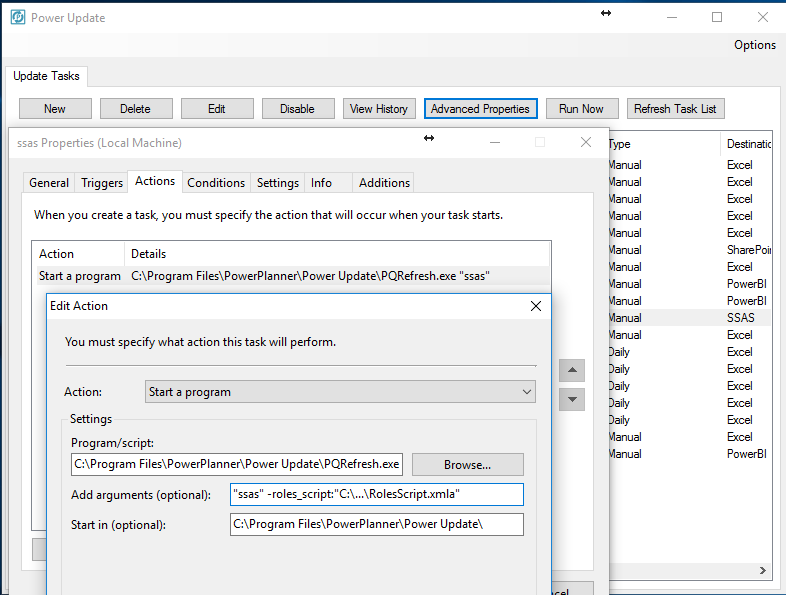Select the Update Tasks tab
The height and width of the screenshot is (595, 786).
[46, 76]
